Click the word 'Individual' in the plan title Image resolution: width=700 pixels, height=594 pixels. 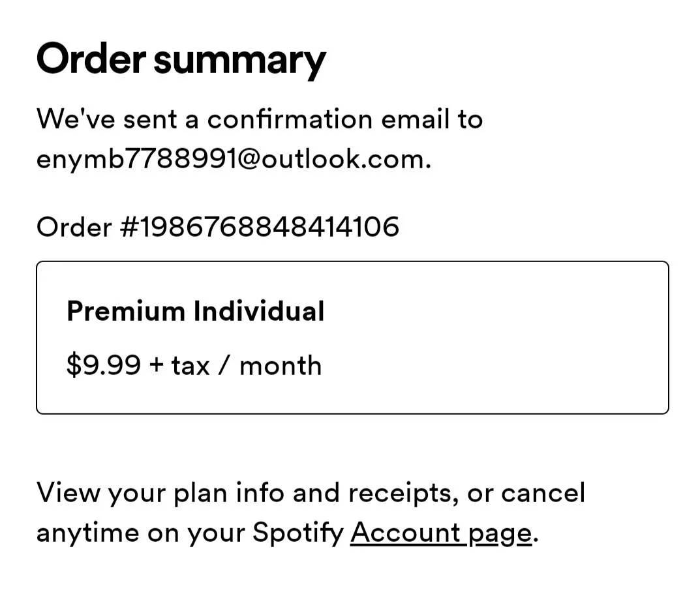259,311
